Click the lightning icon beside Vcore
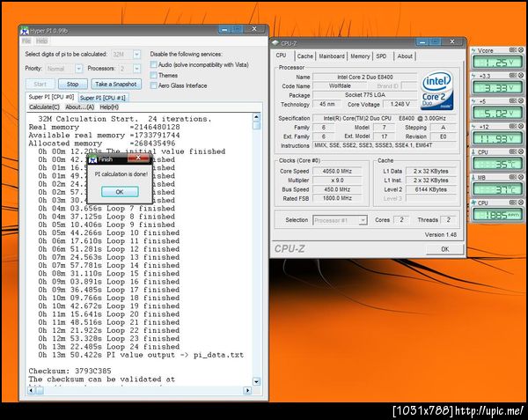The width and height of the screenshot is (528, 420). [x=473, y=50]
